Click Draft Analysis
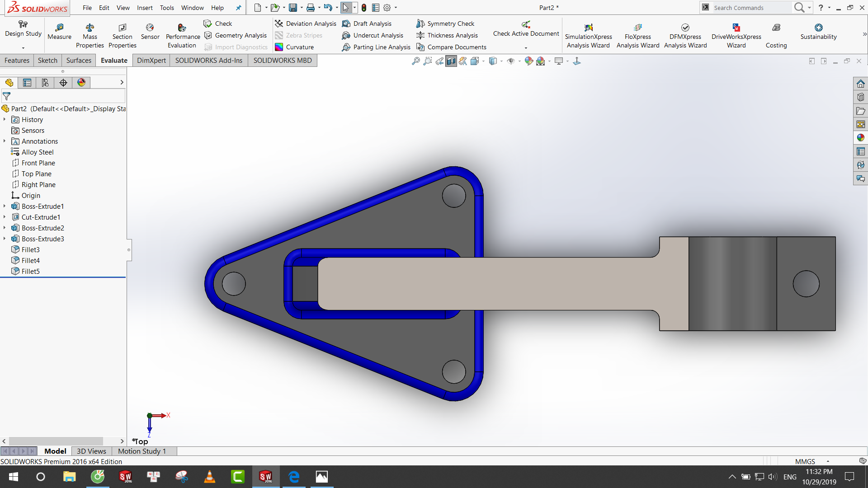The width and height of the screenshot is (868, 488). point(367,23)
